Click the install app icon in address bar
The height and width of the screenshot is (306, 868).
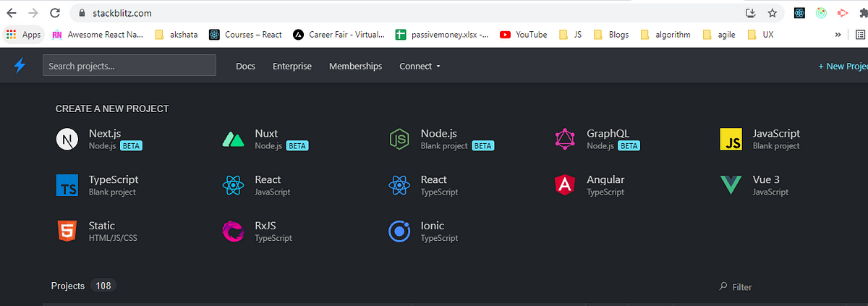(751, 13)
